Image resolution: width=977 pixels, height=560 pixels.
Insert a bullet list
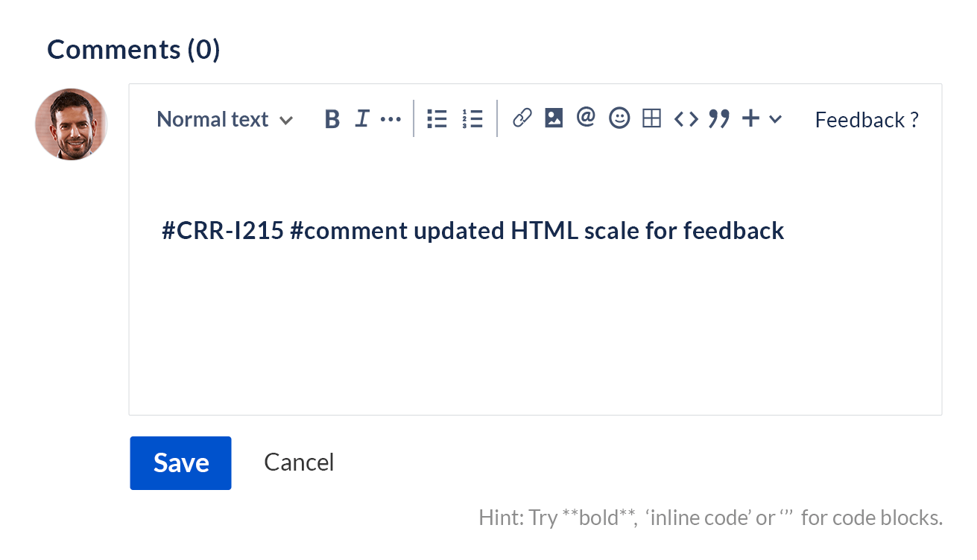point(437,119)
